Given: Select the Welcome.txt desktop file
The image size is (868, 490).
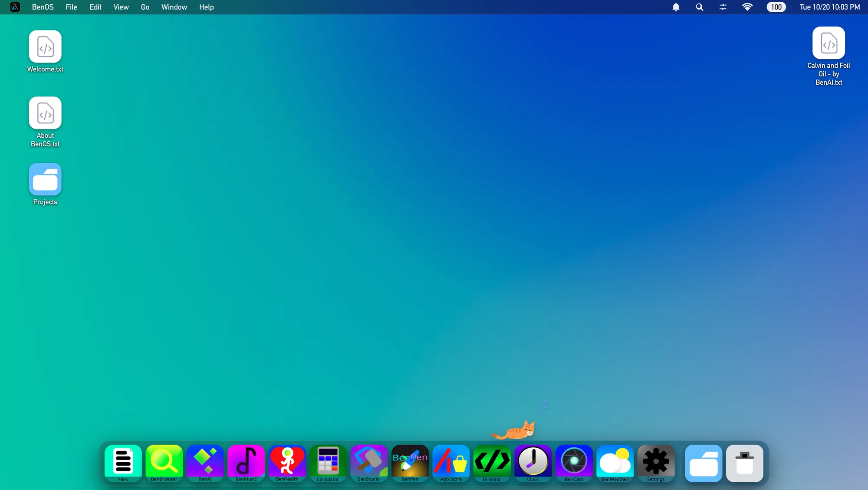Looking at the screenshot, I should point(45,51).
